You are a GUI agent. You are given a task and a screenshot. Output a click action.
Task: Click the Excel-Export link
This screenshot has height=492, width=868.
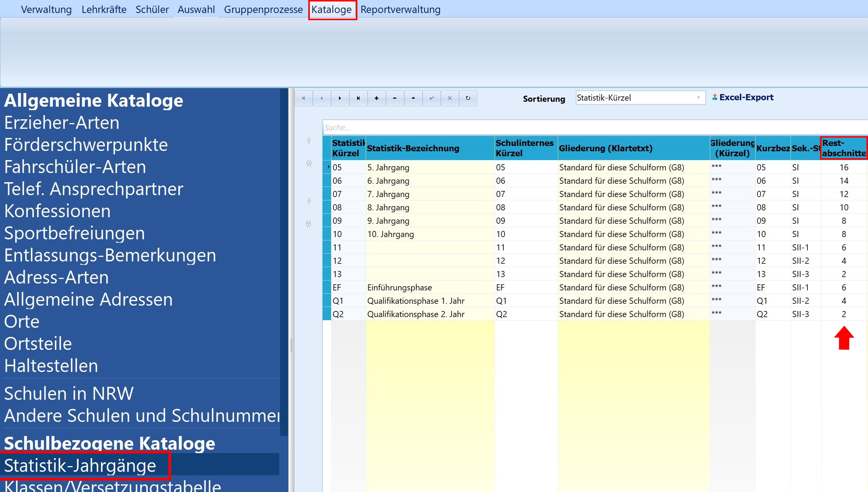point(743,98)
